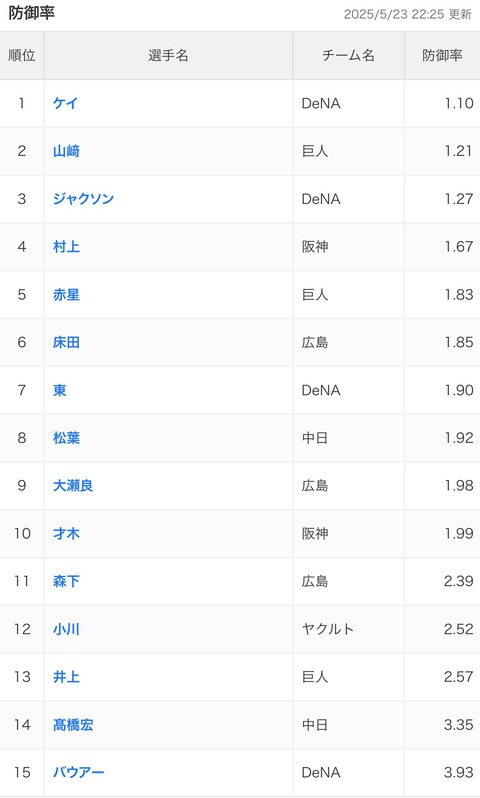This screenshot has height=798, width=480.
Task: Click 大瀬良 in the ranking
Action: [x=73, y=486]
